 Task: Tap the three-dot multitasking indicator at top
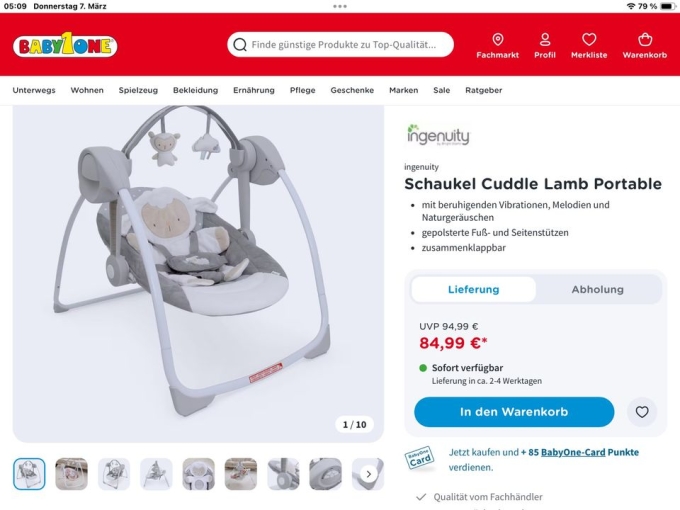click(x=340, y=6)
